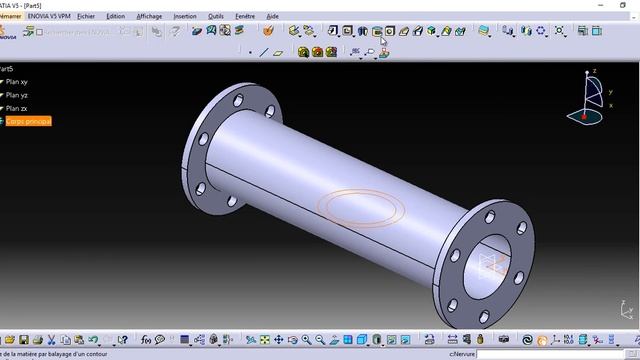Click the Undo icon
Viewport: 640px width, 360px height.
(x=93, y=340)
